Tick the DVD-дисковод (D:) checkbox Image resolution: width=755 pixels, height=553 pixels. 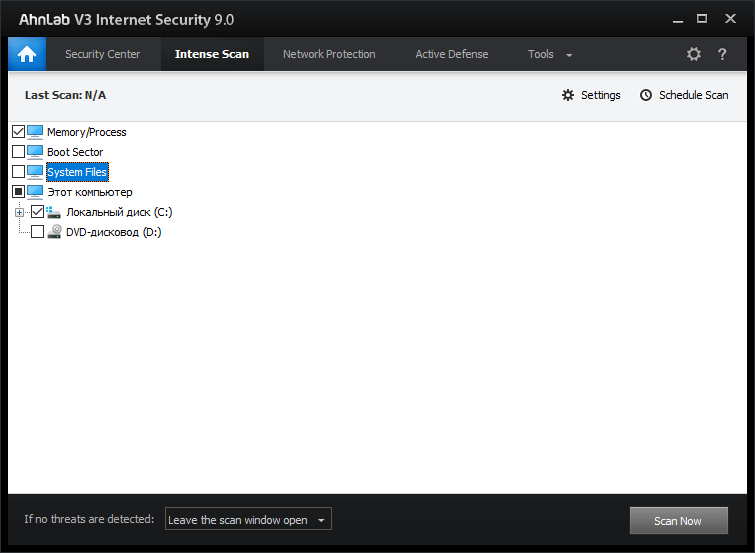click(38, 232)
